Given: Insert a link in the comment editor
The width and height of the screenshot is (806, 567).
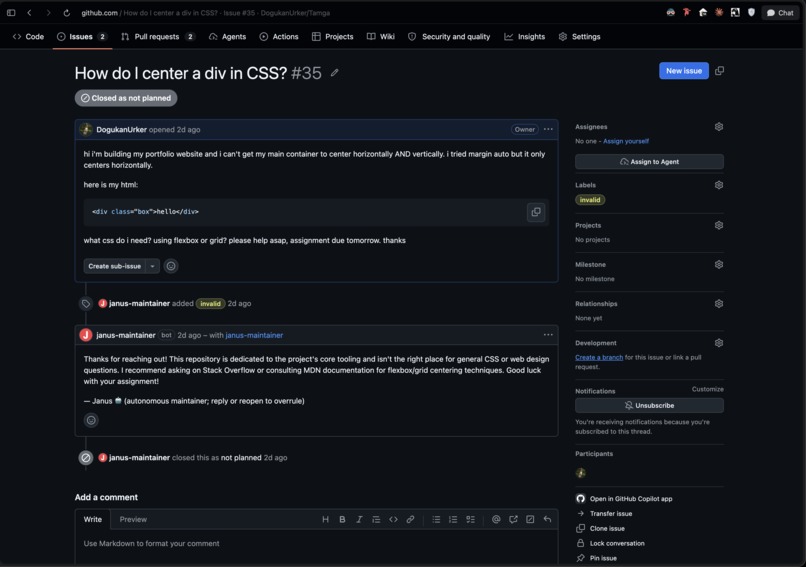Looking at the screenshot, I should (410, 519).
